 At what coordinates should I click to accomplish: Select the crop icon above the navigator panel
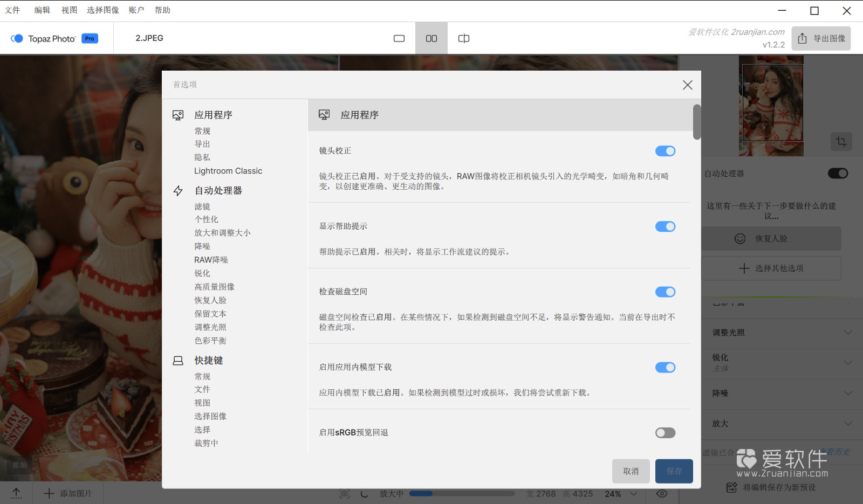tap(841, 142)
